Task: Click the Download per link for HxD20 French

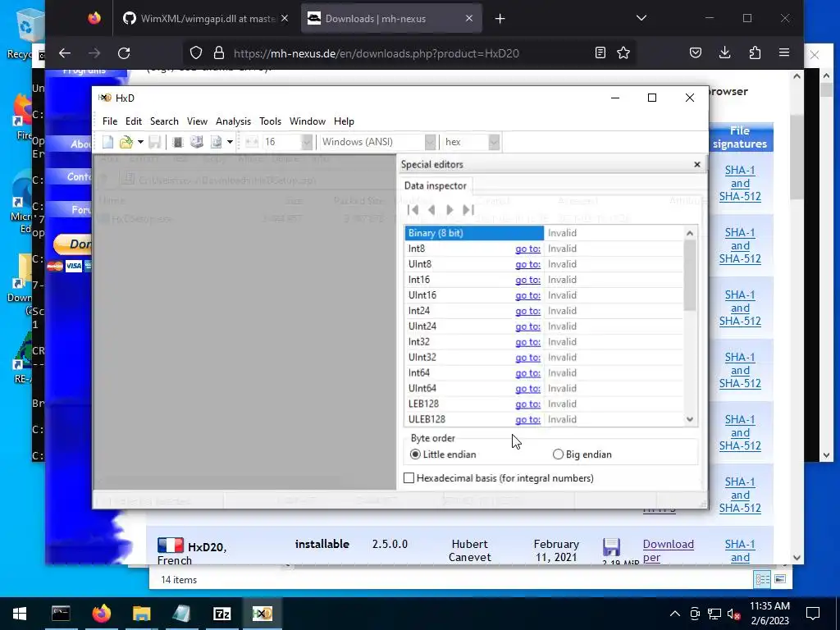Action: (668, 550)
